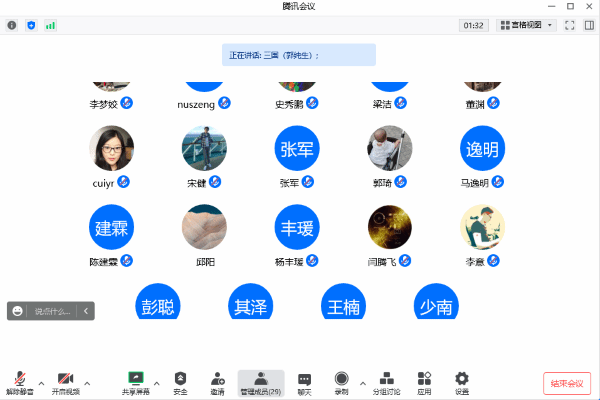Open the share screen option
The width and height of the screenshot is (600, 400).
click(x=136, y=381)
